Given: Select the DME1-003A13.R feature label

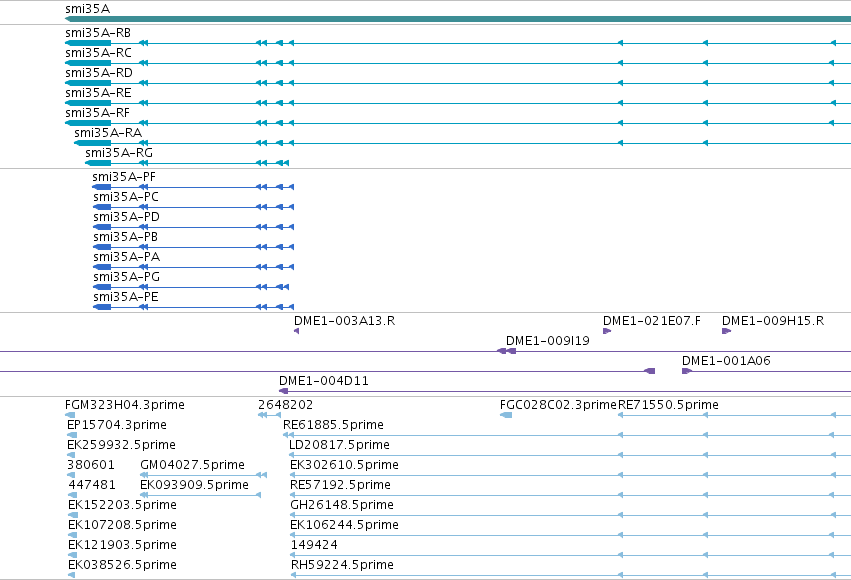Looking at the screenshot, I should pos(345,321).
